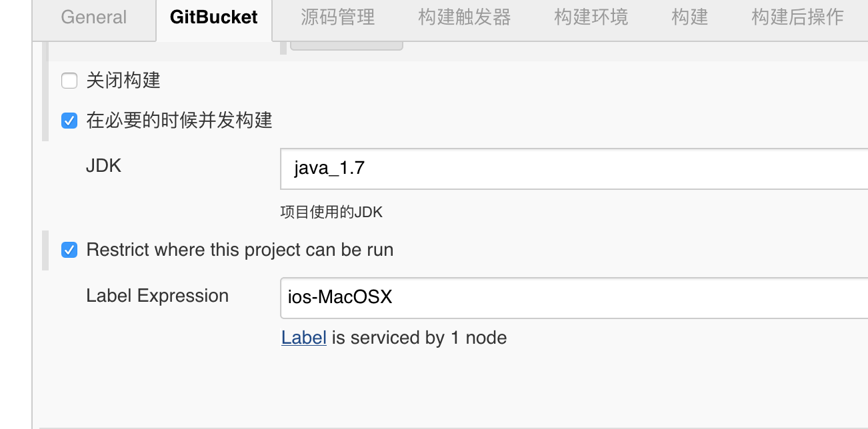Click the "Restrict where this project can be run" text
This screenshot has width=868, height=429.
pyautogui.click(x=240, y=250)
